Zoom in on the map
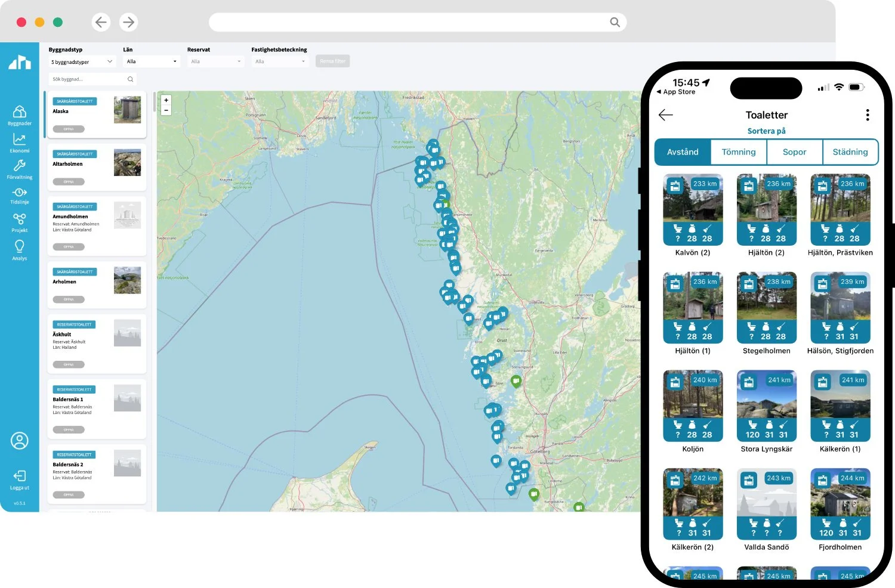The image size is (895, 588). (x=166, y=100)
